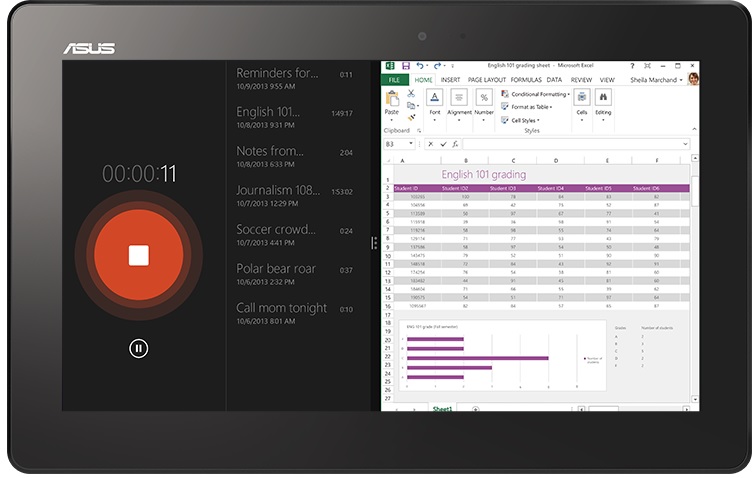
Task: Redo the last action in Excel
Action: (437, 66)
